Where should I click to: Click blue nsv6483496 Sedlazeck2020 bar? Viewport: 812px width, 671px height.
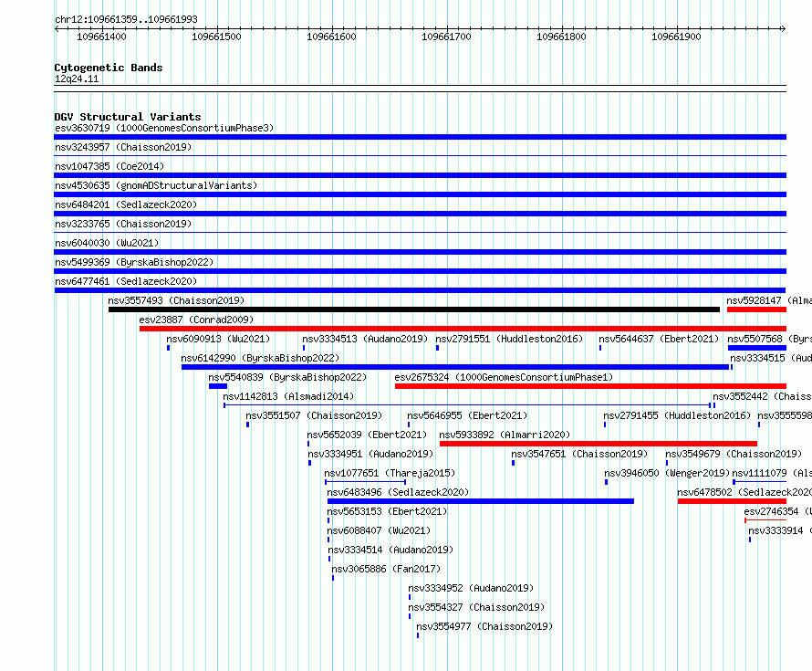[x=481, y=501]
